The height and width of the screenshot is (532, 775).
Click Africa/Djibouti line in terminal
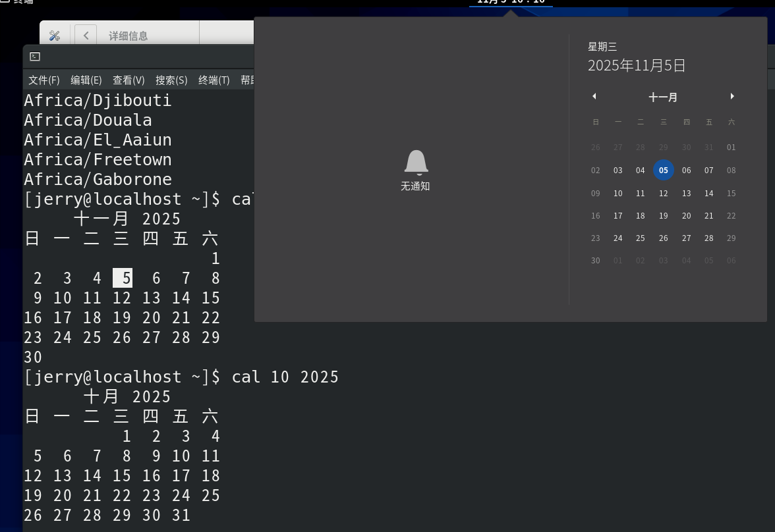tap(98, 100)
